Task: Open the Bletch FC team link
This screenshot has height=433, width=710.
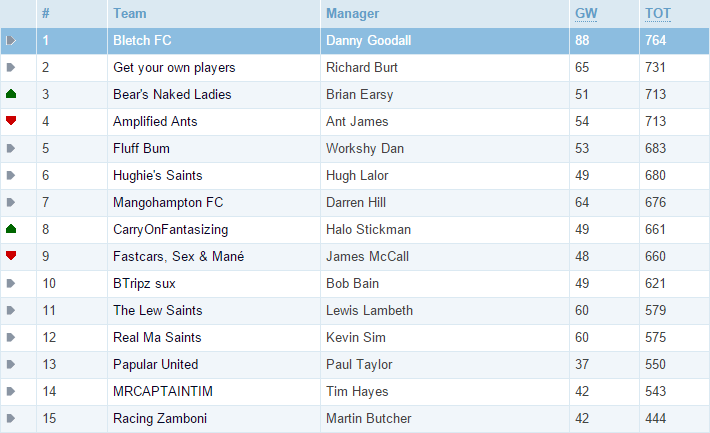Action: point(142,41)
